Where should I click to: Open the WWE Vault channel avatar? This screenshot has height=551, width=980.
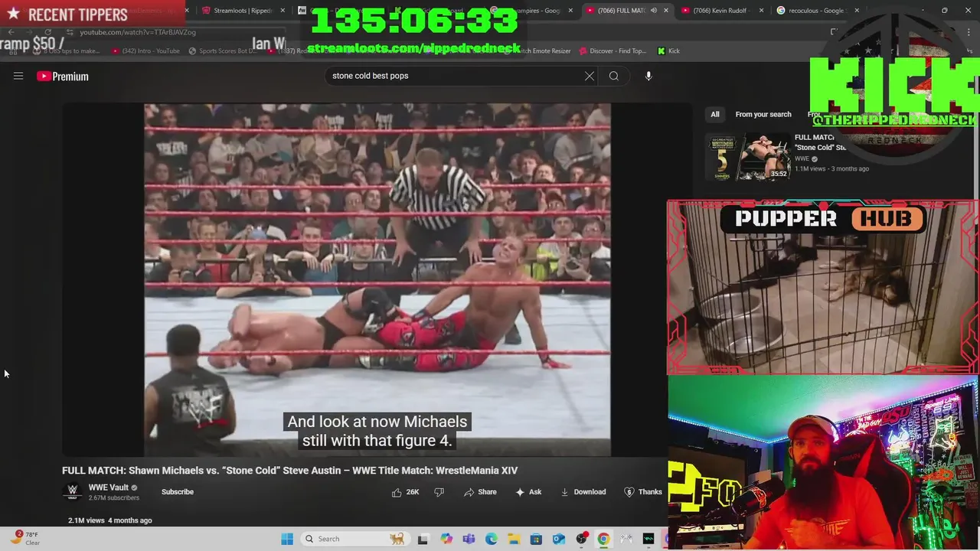coord(73,491)
